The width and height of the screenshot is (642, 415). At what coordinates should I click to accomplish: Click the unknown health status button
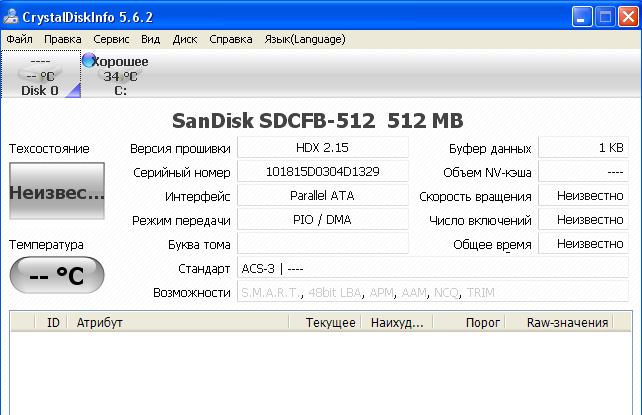56,194
